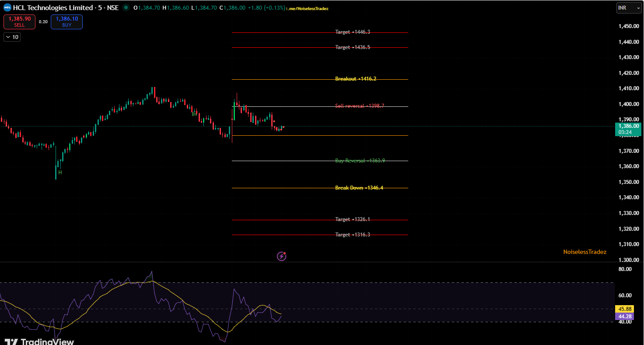Click 1,450.00 on the price scale

point(628,26)
